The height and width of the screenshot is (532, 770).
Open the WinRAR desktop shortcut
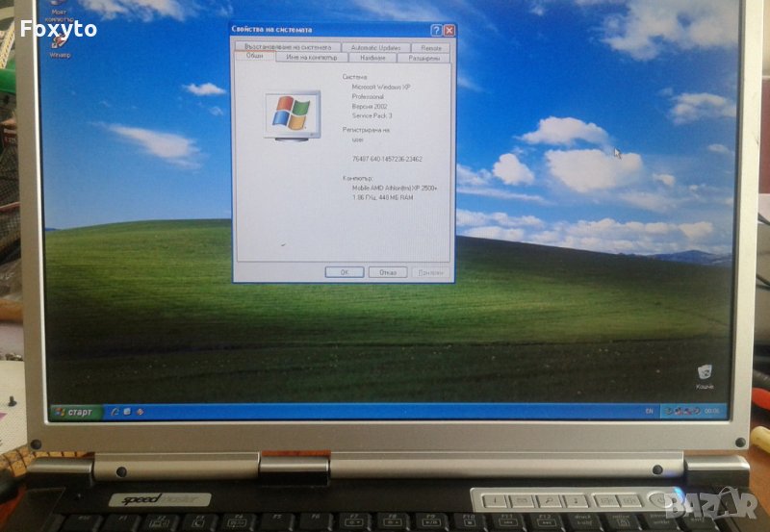pos(60,43)
